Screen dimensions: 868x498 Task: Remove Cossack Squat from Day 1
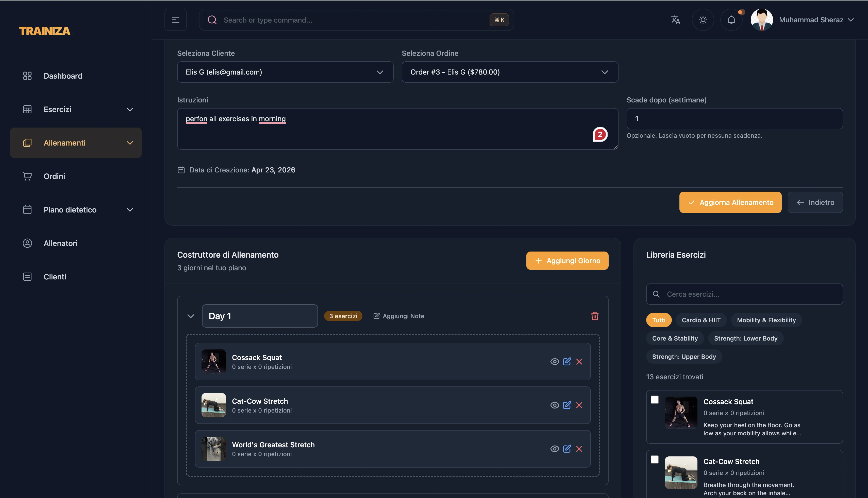(x=579, y=362)
